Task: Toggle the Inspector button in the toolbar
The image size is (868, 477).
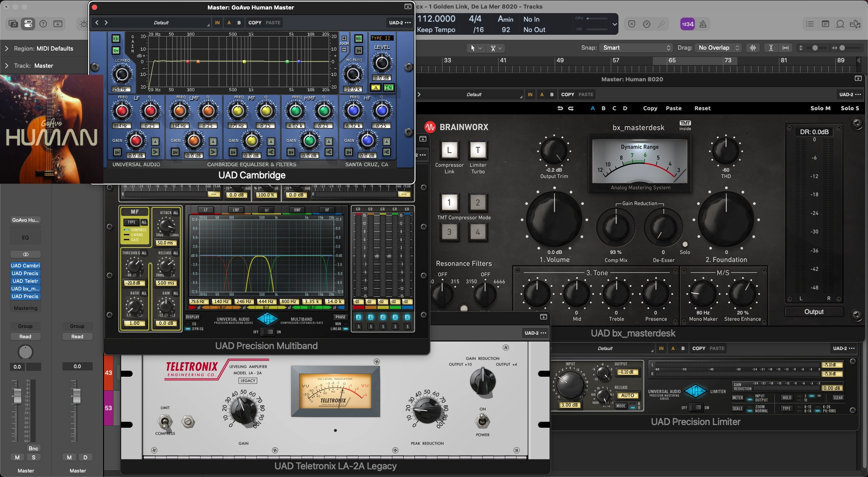Action: [x=28, y=24]
